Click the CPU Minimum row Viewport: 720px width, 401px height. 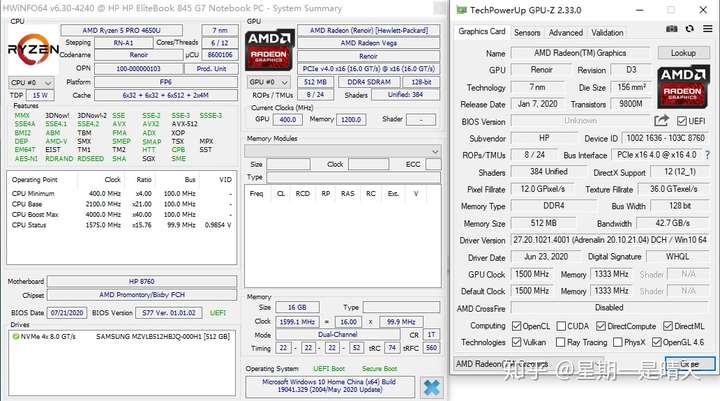pos(122,193)
